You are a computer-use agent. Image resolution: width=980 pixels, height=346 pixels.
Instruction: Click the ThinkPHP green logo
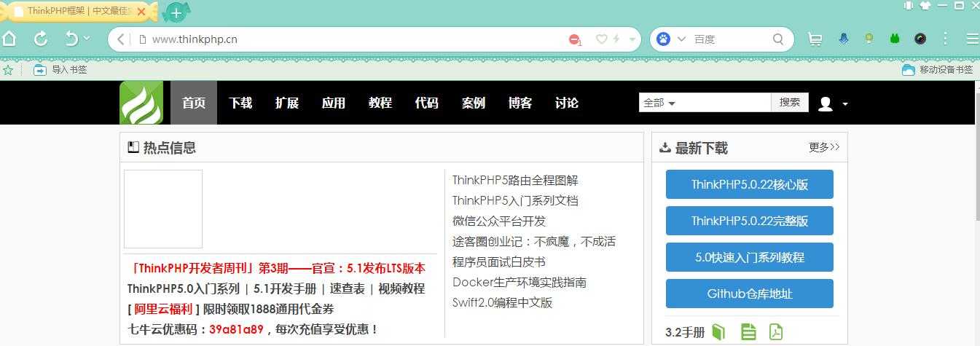tap(141, 103)
